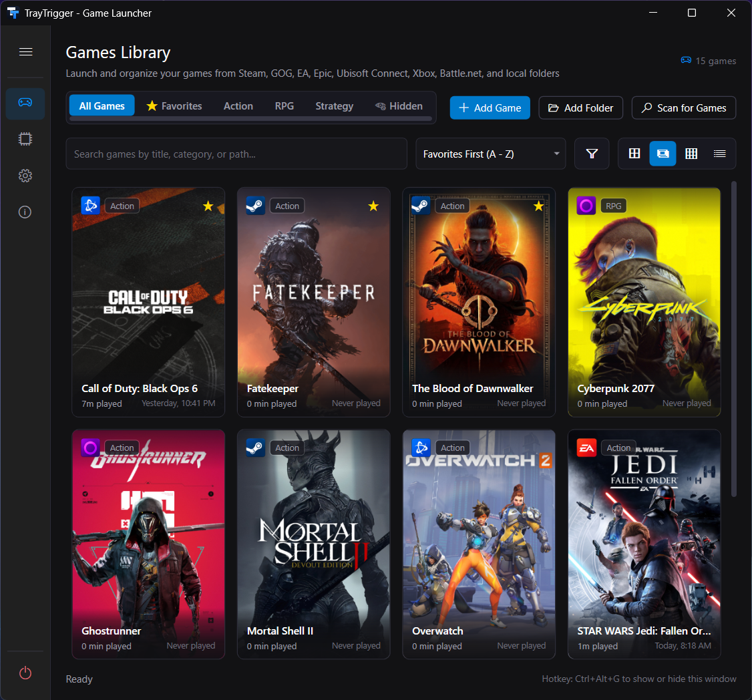Switch to the RPG tab
The image size is (752, 700).
pos(285,106)
